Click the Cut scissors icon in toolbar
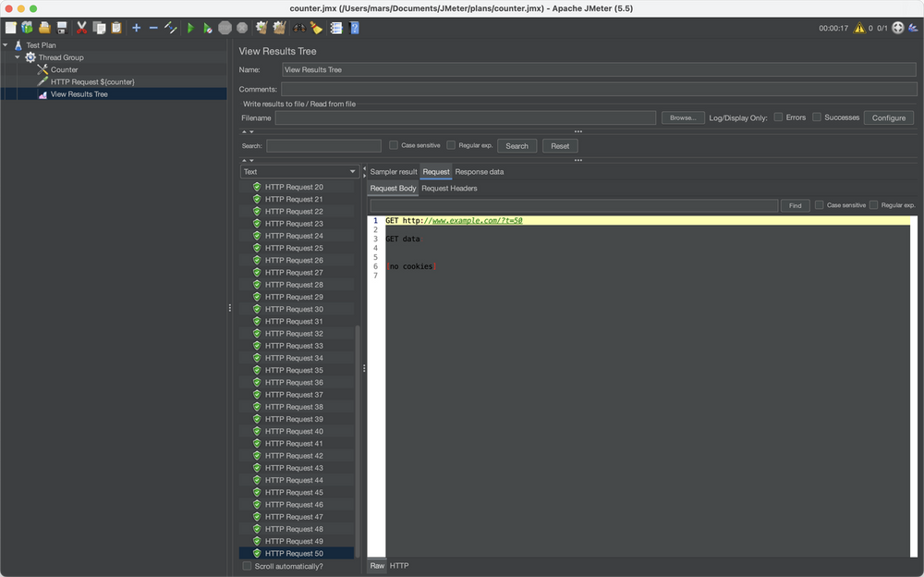The height and width of the screenshot is (577, 924). [x=81, y=28]
